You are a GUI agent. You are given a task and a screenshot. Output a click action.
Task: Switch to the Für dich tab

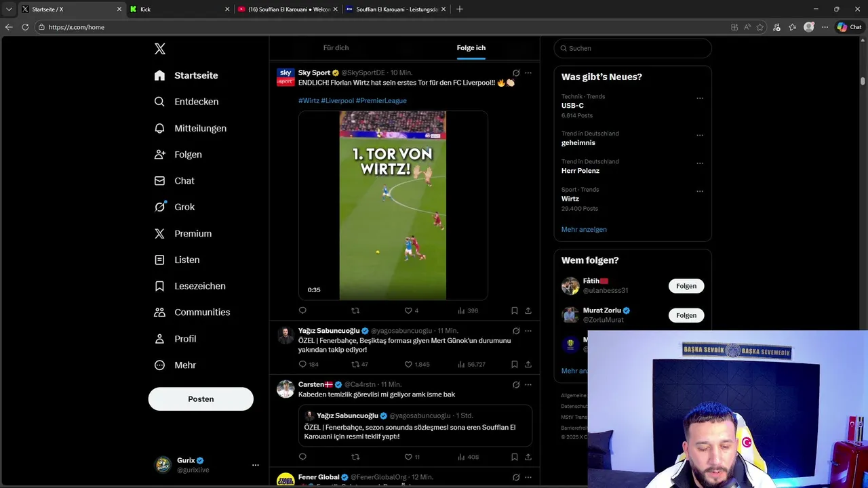336,48
